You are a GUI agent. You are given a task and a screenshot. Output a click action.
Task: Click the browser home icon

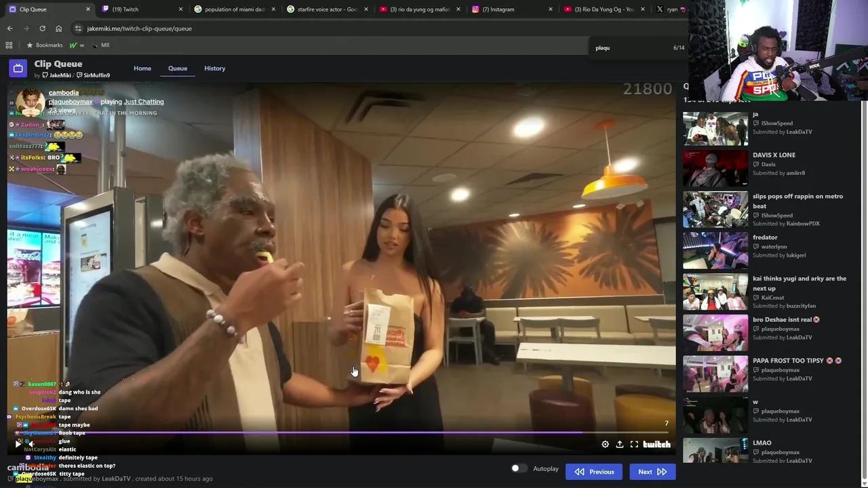click(58, 28)
